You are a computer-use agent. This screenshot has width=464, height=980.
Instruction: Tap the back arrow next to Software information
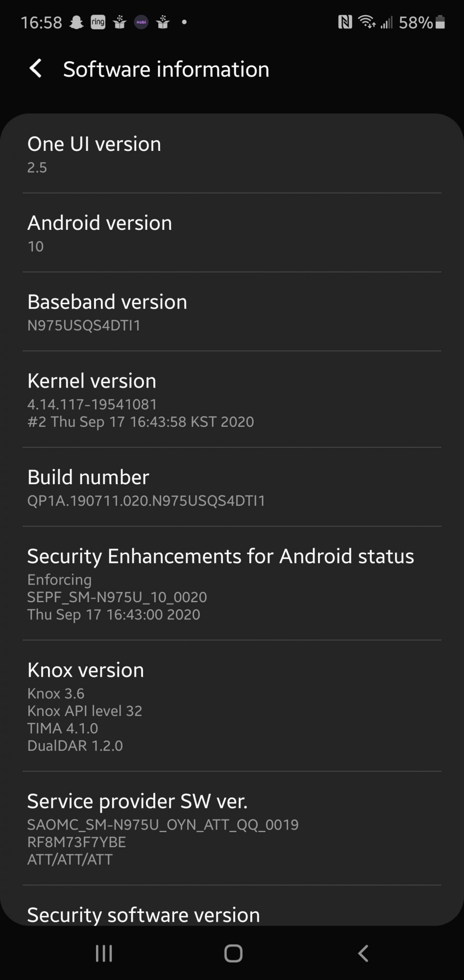pyautogui.click(x=36, y=69)
